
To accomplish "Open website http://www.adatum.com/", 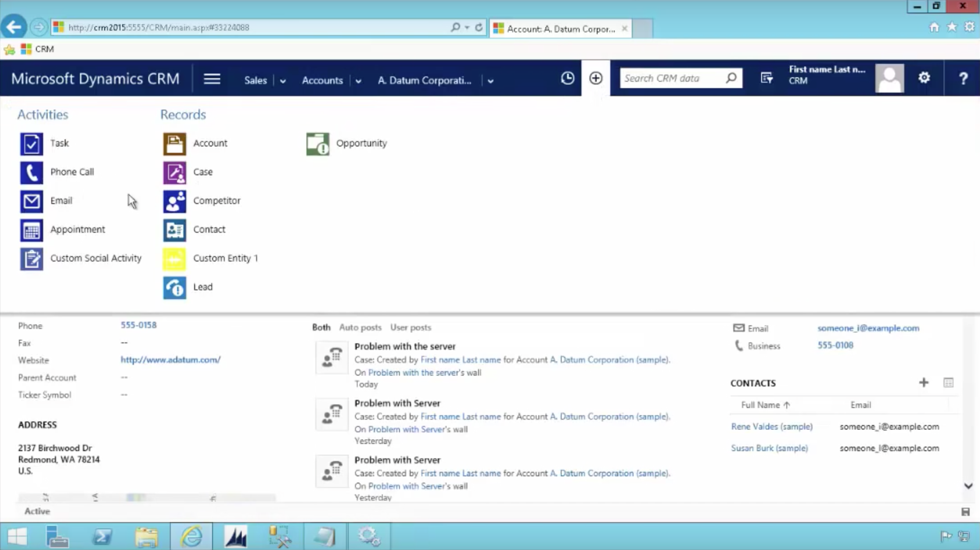I will tap(170, 360).
